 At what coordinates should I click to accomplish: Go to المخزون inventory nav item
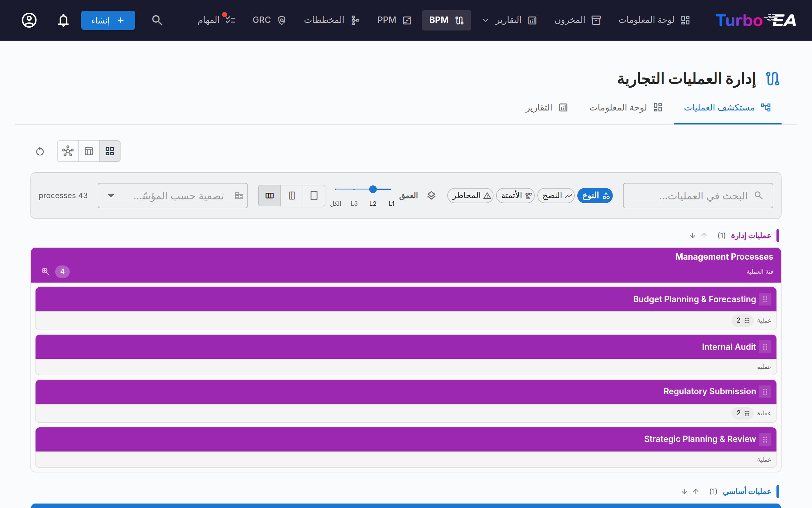[x=578, y=20]
